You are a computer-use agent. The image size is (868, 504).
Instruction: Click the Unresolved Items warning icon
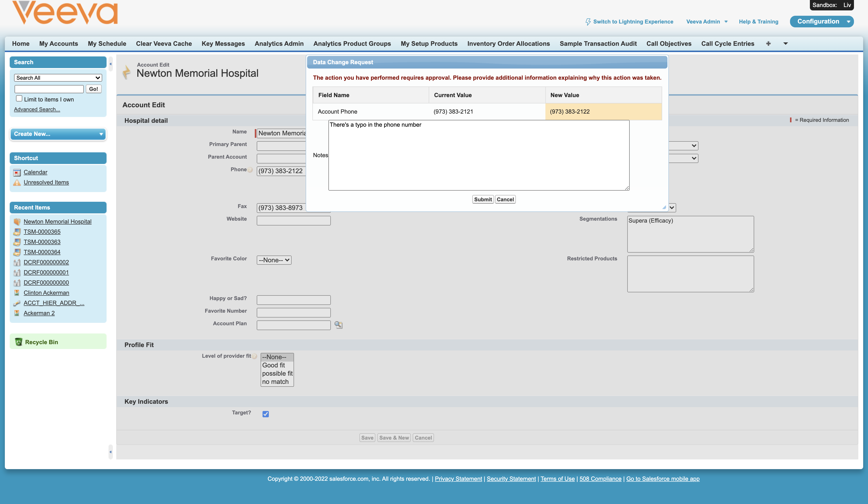point(17,183)
